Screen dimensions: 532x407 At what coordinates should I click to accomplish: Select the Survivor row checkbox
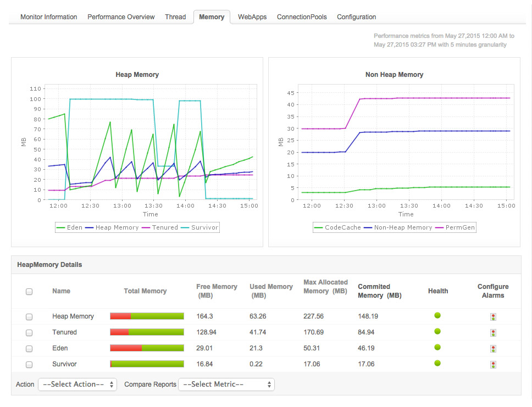point(29,365)
